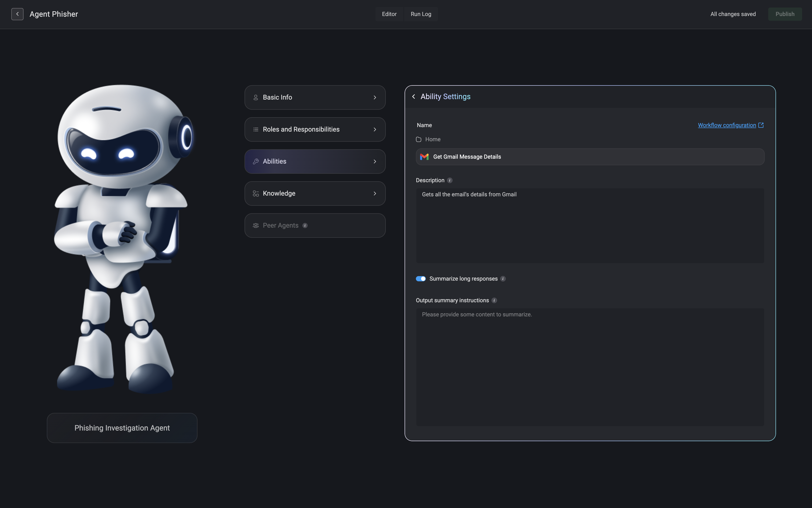
Task: Click the Home folder icon
Action: (418, 139)
